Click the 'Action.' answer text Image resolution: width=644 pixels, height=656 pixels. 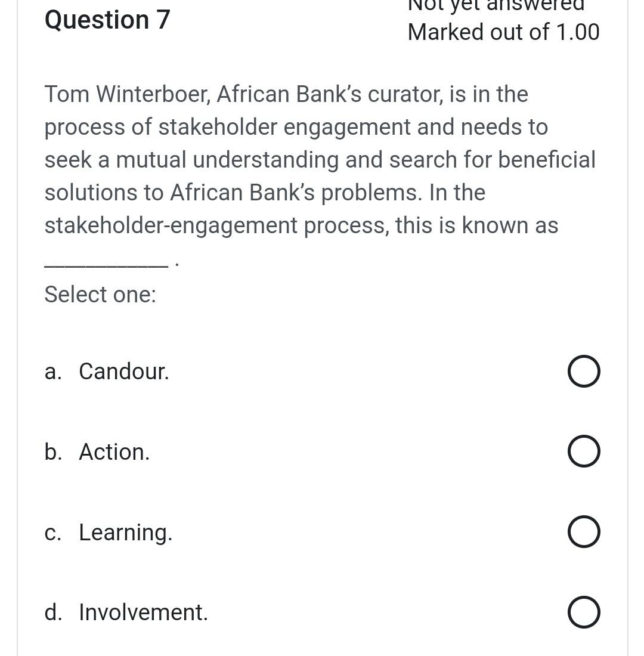tap(114, 452)
